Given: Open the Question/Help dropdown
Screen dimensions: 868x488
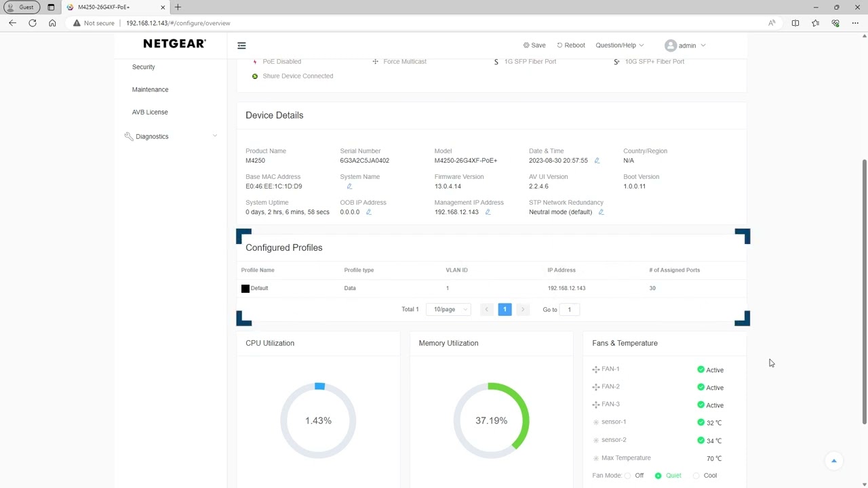Looking at the screenshot, I should 619,45.
